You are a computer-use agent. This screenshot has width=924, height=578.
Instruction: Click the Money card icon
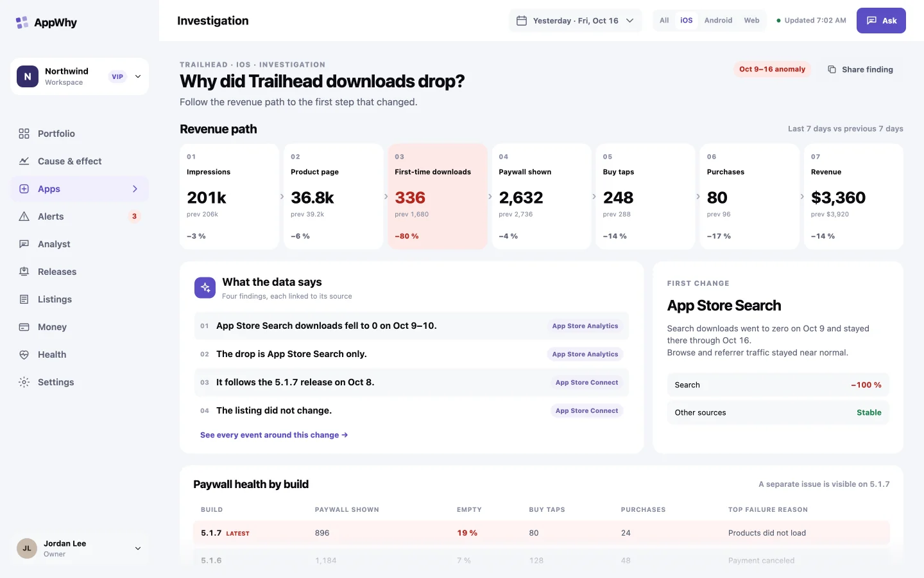click(24, 327)
